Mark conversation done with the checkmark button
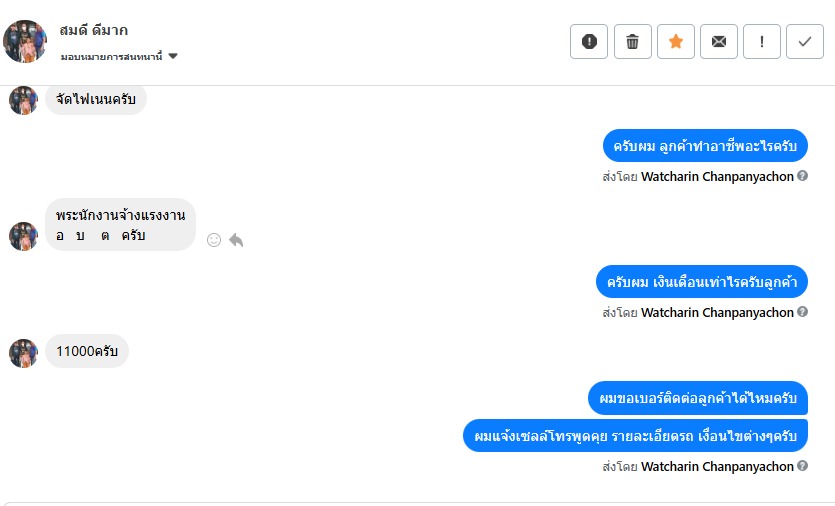Screen dimensions: 835x506 805,41
